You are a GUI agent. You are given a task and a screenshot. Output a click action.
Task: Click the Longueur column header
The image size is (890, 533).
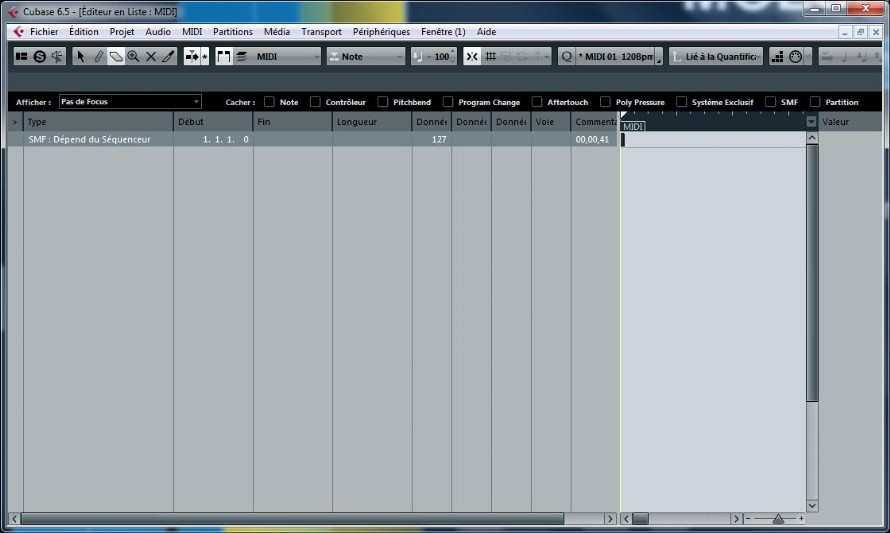(372, 121)
